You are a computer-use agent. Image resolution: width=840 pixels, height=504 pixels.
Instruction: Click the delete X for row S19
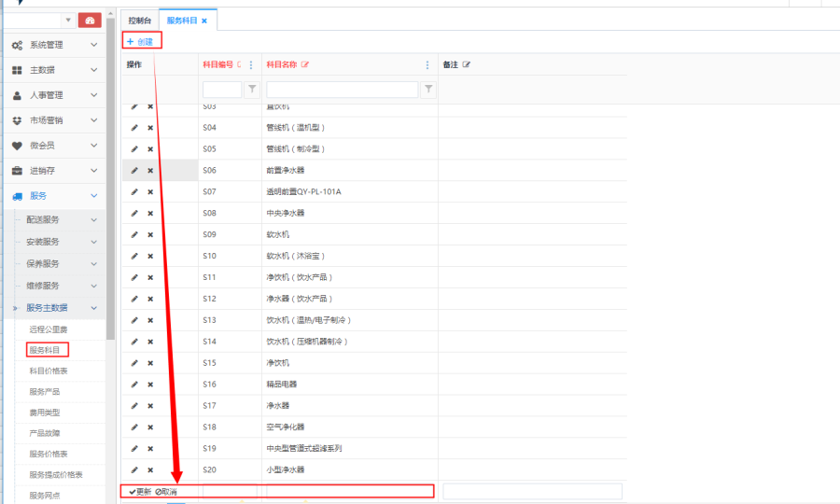pos(150,449)
